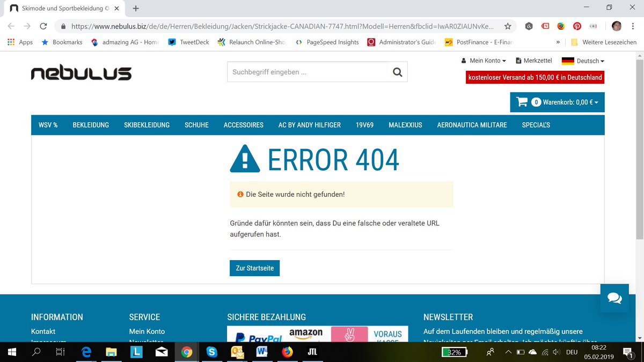The width and height of the screenshot is (644, 362).
Task: Open Word from the taskbar
Action: (x=262, y=352)
